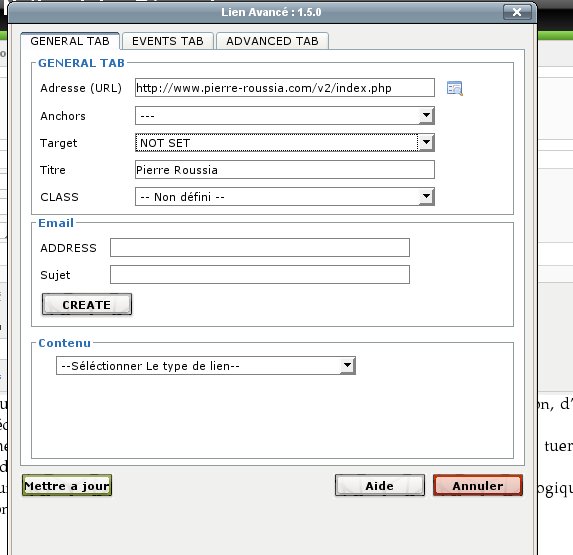This screenshot has width=573, height=555.
Task: Open help with the Aide button
Action: pyautogui.click(x=380, y=485)
